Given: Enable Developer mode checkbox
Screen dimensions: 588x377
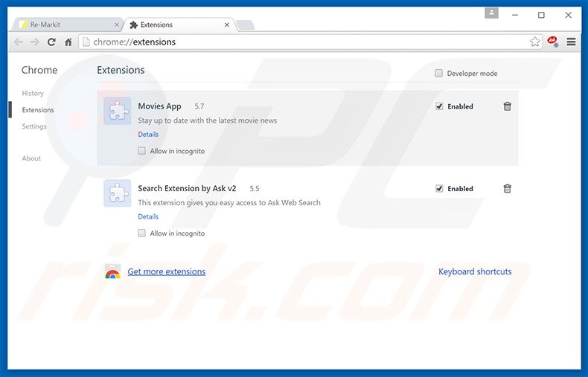Looking at the screenshot, I should click(x=438, y=73).
